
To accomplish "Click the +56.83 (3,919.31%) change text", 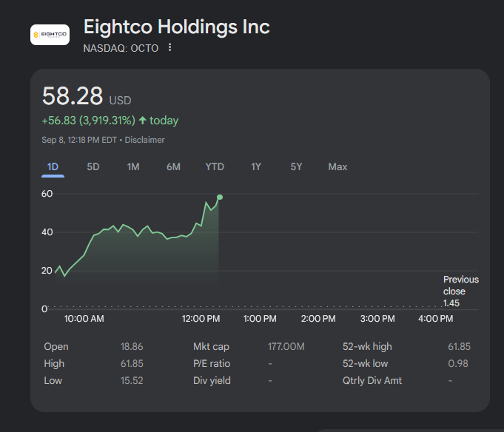I will click(89, 121).
